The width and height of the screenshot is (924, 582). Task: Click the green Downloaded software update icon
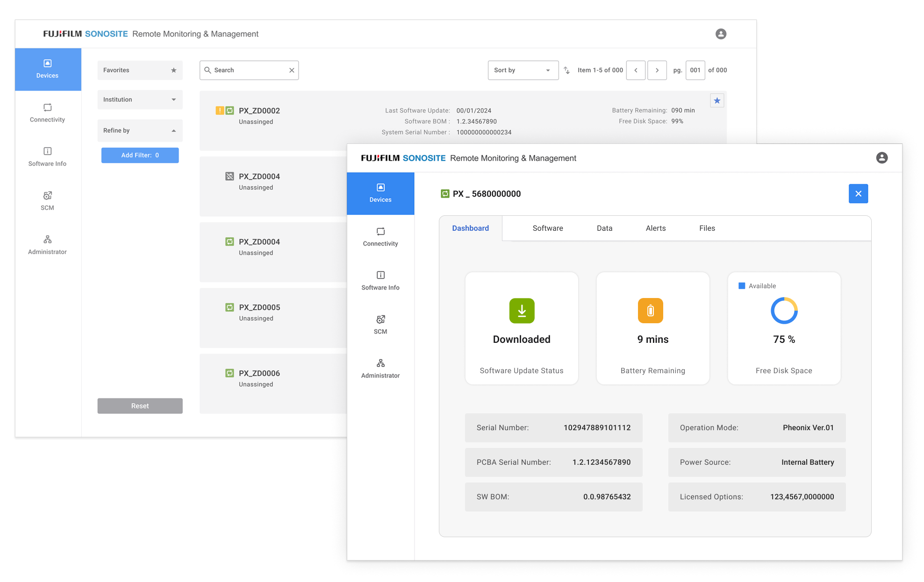pos(522,311)
